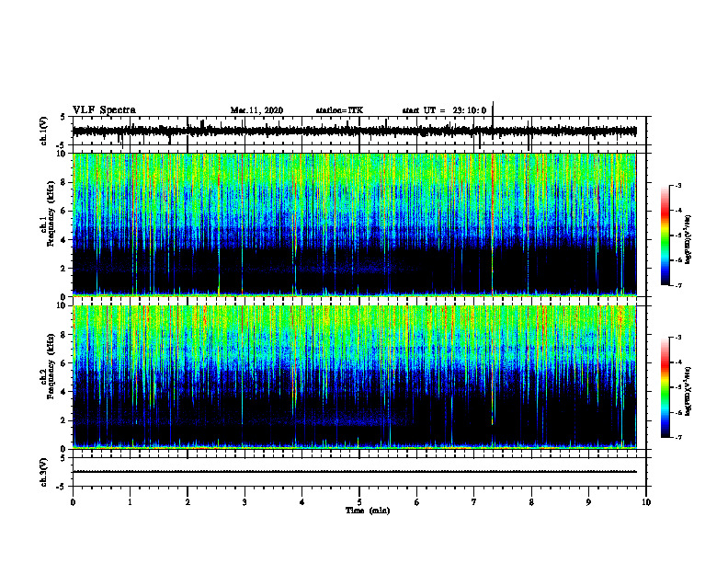
Task: Click the flat ch.3 voltage trace
Action: (x=355, y=472)
